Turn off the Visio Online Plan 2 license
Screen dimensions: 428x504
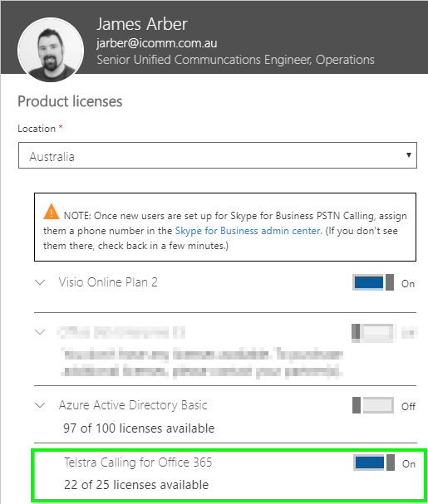373,282
